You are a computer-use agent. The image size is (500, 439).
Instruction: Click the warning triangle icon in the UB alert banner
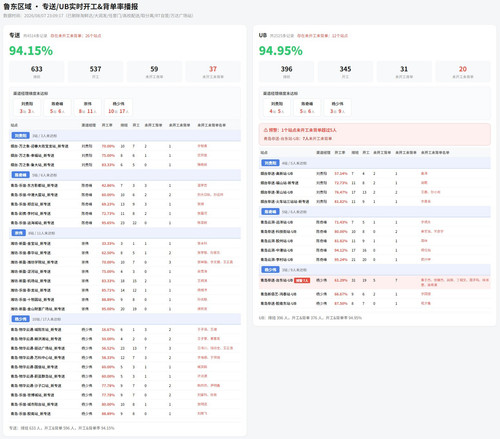[266, 130]
